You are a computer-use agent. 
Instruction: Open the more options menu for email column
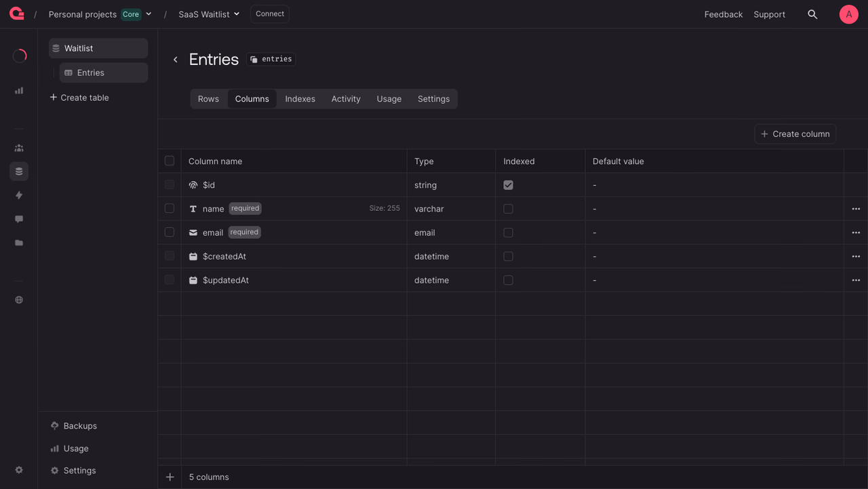click(856, 233)
